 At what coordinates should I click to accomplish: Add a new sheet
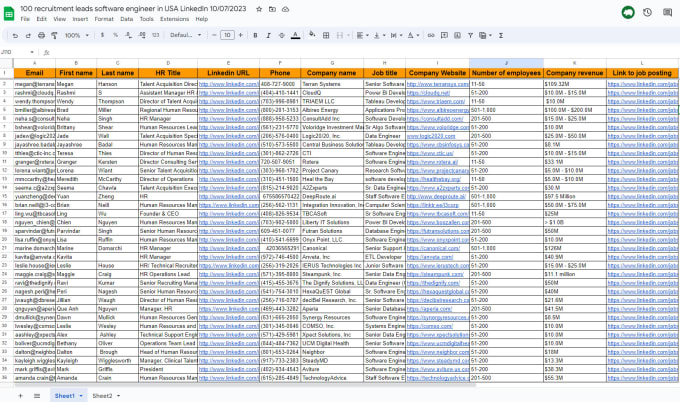click(x=20, y=395)
